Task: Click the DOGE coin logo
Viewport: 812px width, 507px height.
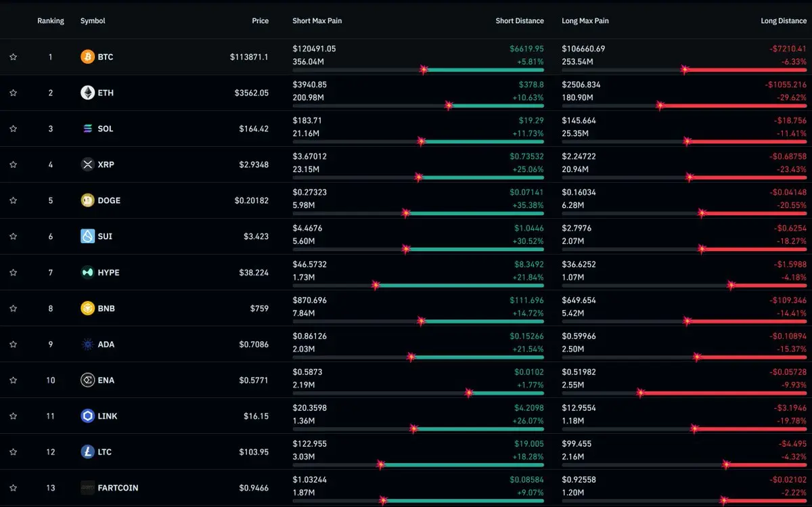Action: pyautogui.click(x=87, y=200)
